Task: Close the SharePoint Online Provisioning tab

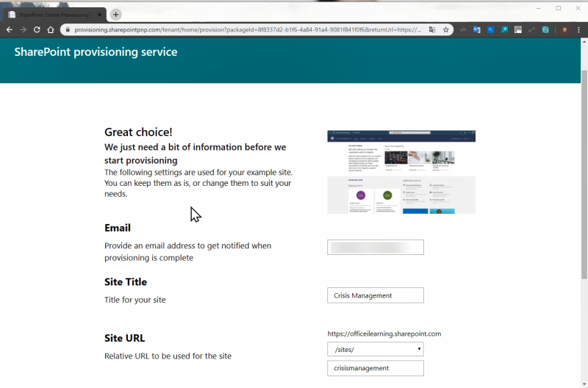Action: coord(99,15)
